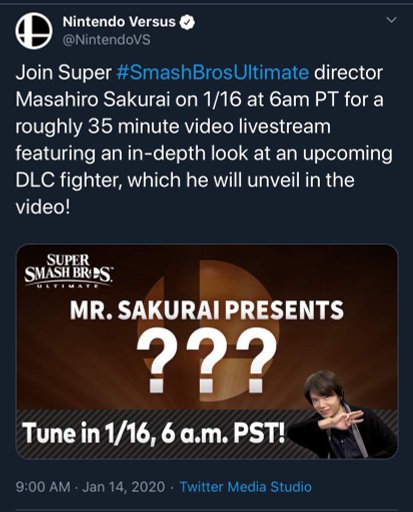Tap the Jan 14, 2020 date
The image size is (413, 512).
[124, 487]
